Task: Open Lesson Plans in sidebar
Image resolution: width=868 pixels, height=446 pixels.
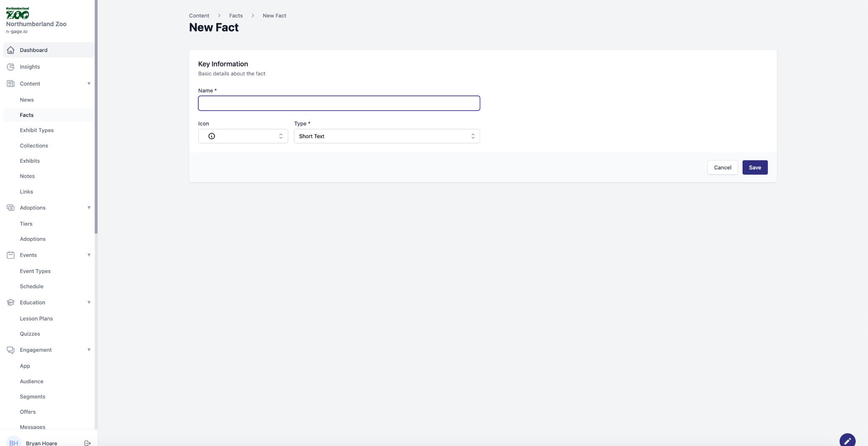Action: 36,318
